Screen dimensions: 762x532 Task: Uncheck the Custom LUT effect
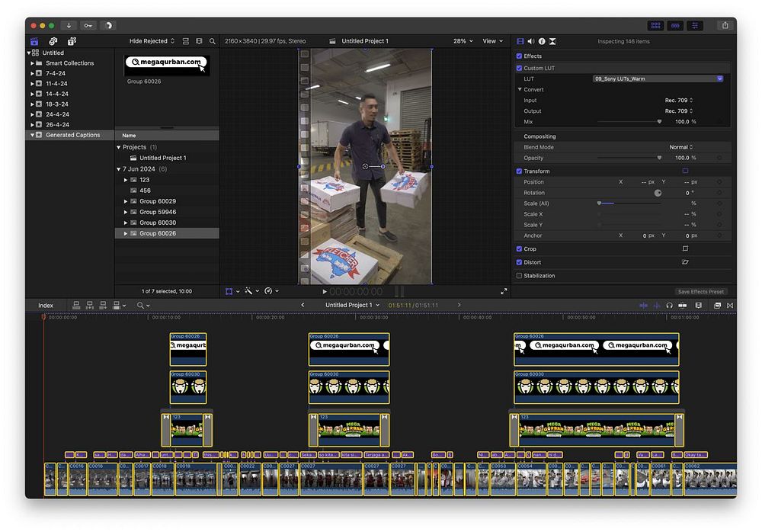tap(520, 68)
